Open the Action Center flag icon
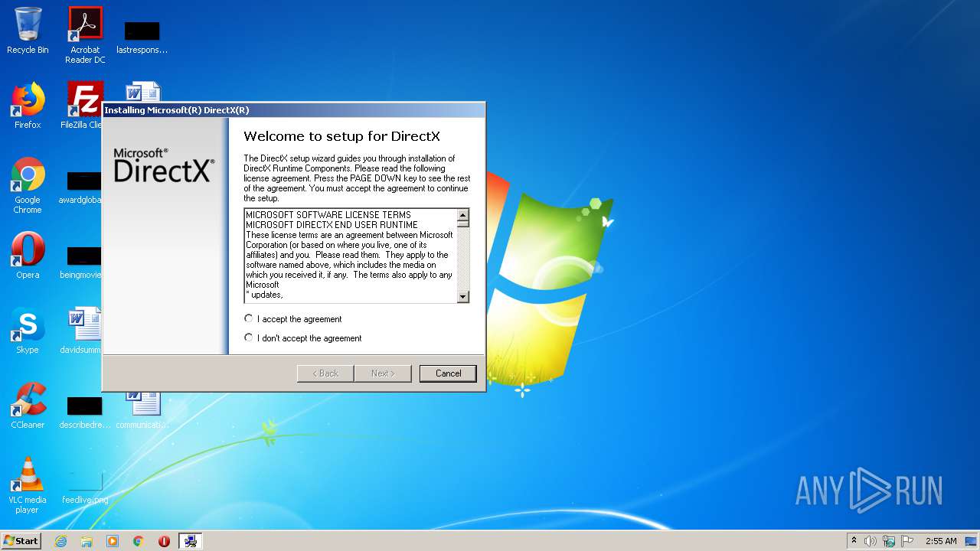 [907, 541]
